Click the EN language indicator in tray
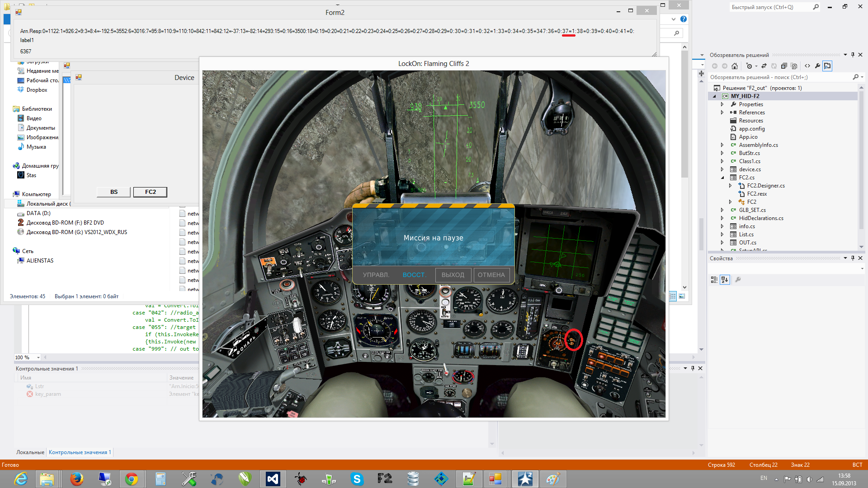Image resolution: width=868 pixels, height=488 pixels. tap(764, 479)
